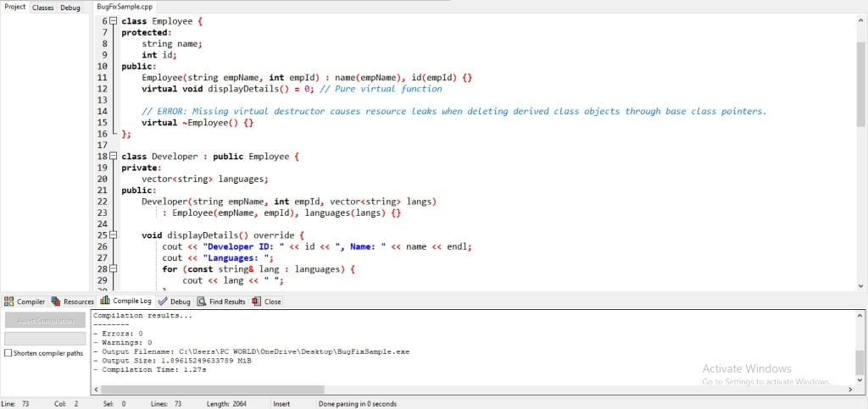Click 'vector<string> languages;' line
The image size is (868, 409).
[x=205, y=179]
